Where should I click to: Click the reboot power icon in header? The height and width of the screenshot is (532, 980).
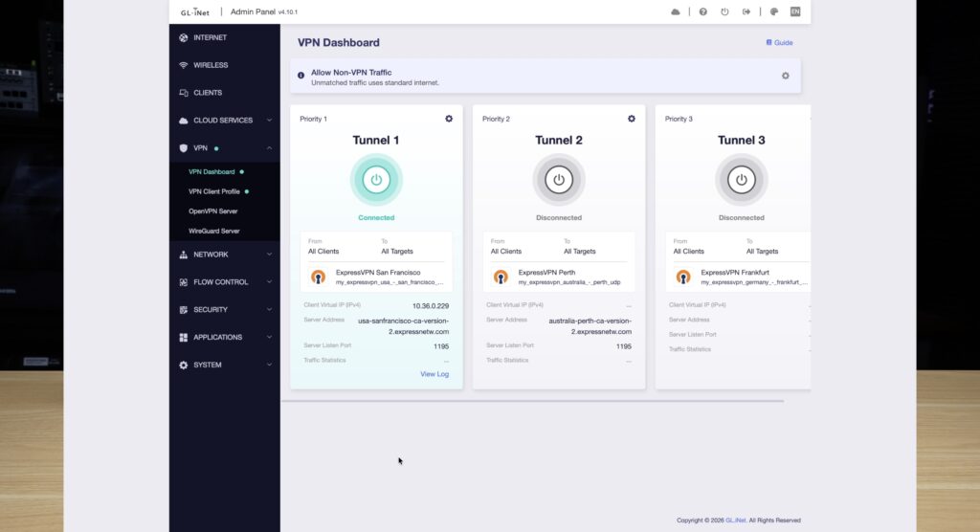pyautogui.click(x=724, y=11)
